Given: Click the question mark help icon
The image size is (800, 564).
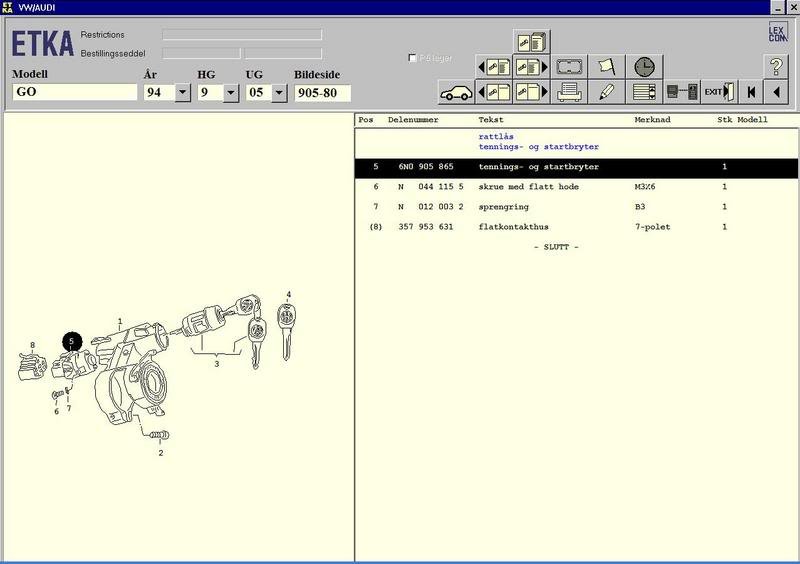Looking at the screenshot, I should (x=776, y=67).
